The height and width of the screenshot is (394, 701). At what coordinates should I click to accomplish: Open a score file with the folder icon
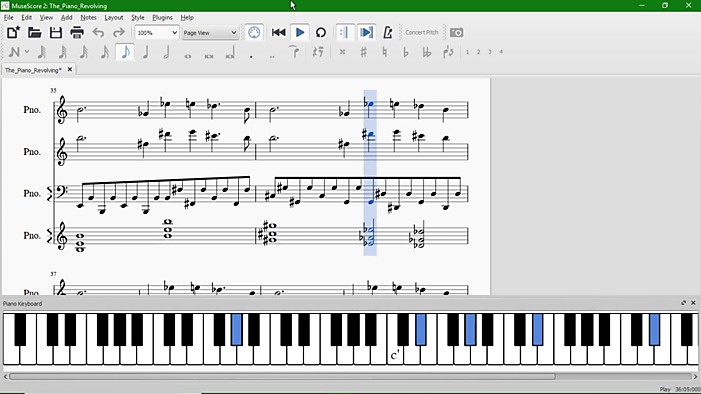(34, 32)
